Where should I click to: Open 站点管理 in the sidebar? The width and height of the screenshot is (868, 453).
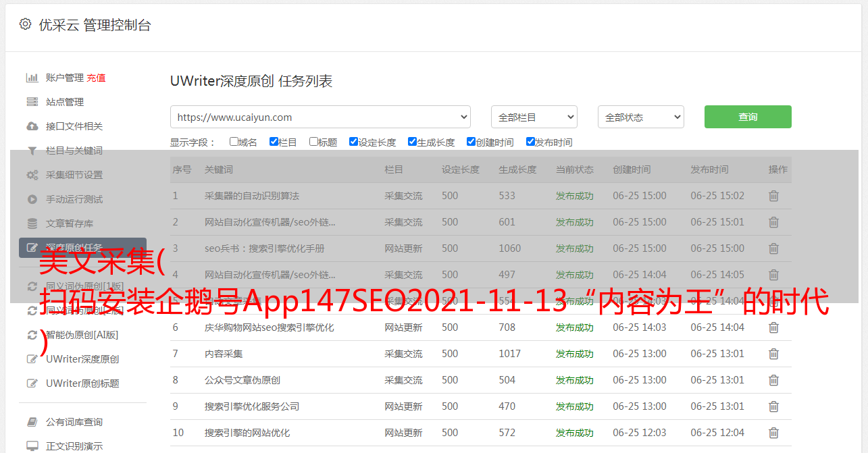pyautogui.click(x=65, y=102)
